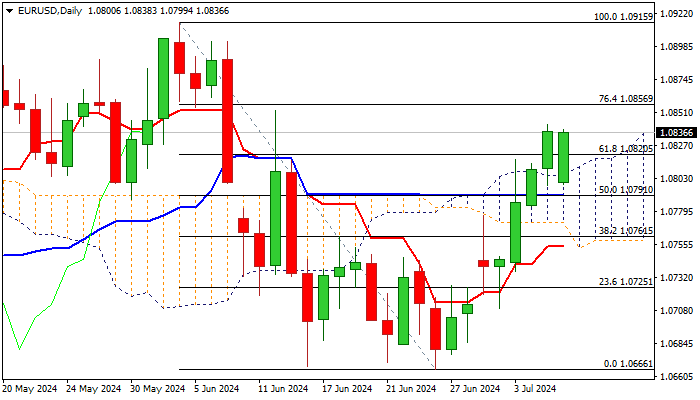Open the chart menu triangle beside EURUSD
700x400 pixels.
click(x=10, y=11)
